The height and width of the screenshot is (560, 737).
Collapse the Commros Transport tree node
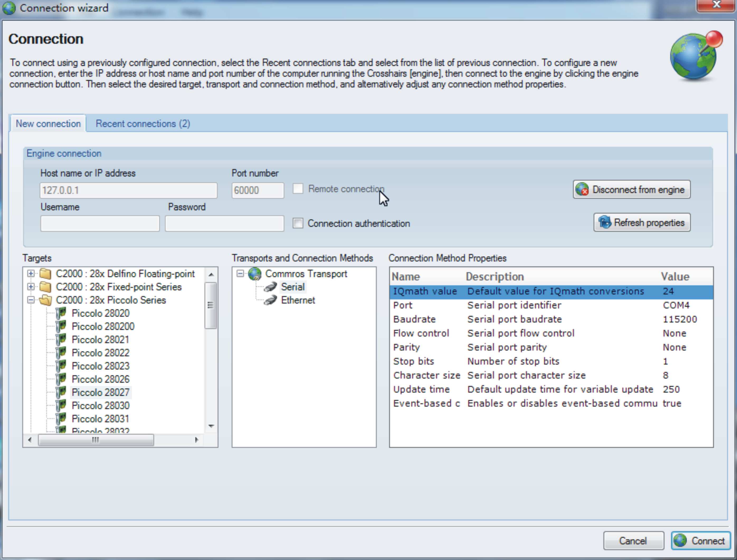tap(240, 274)
